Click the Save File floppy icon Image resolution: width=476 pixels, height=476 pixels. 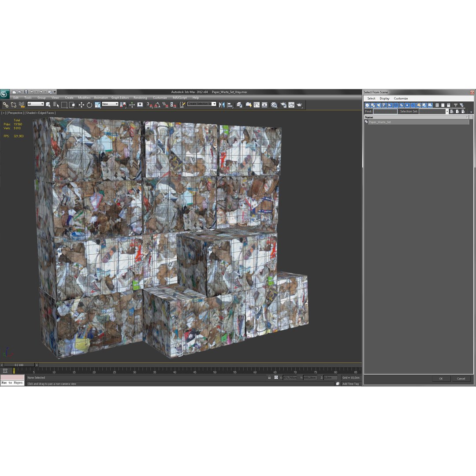click(26, 92)
